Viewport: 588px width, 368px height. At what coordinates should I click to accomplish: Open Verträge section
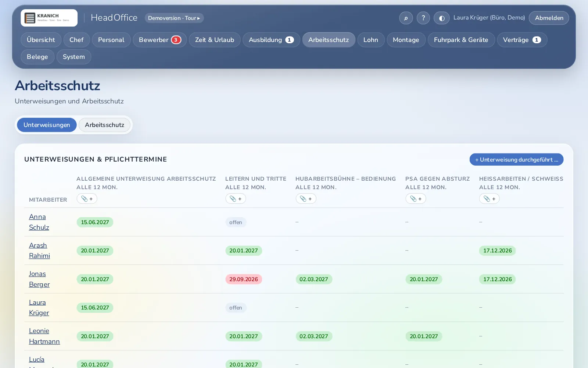522,40
